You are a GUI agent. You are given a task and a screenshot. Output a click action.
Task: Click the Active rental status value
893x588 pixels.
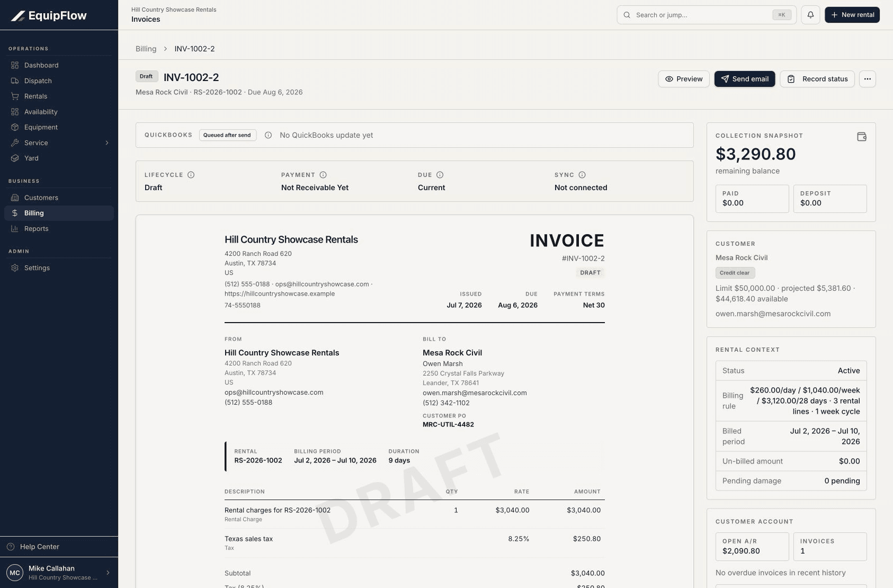click(849, 371)
